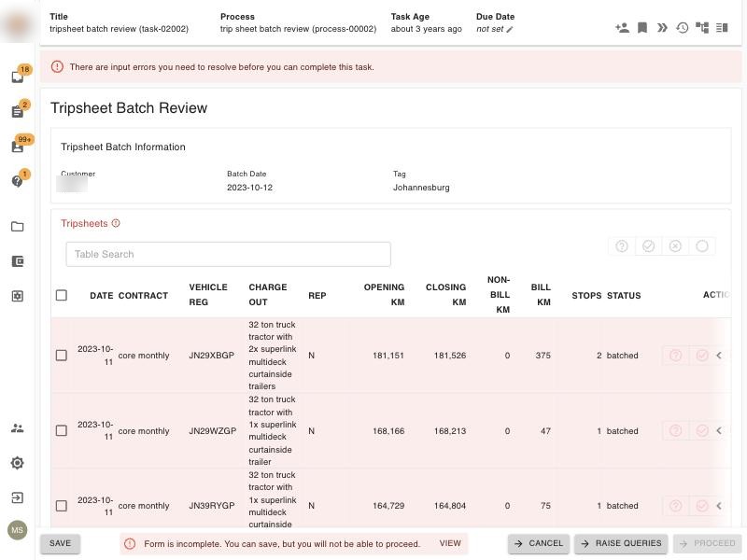
Task: Click query icon in JN29WZGP row
Action: click(x=675, y=431)
